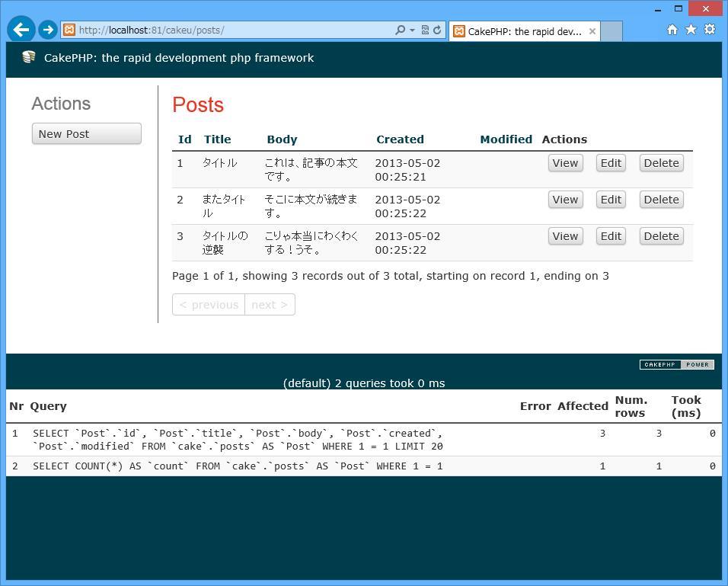728x586 pixels.
Task: Click the Compatibility View icon in address bar
Action: coord(425,30)
